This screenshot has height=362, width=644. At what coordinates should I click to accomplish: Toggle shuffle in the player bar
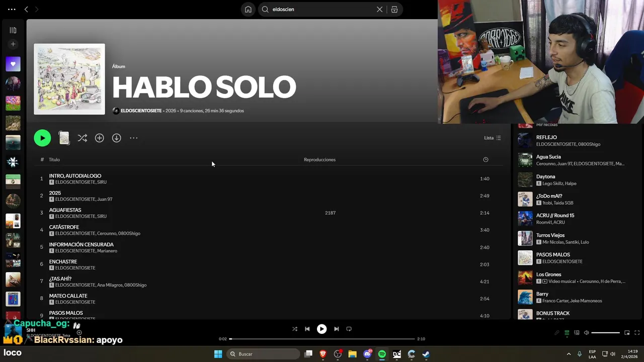tap(295, 329)
